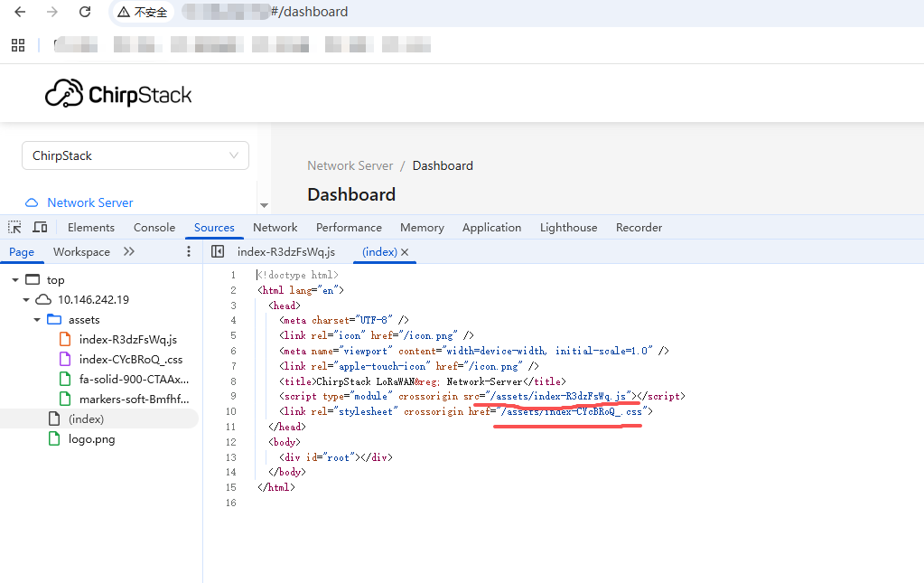Open the apps grid icon in bookmarks bar
The width and height of the screenshot is (924, 583).
pos(18,45)
